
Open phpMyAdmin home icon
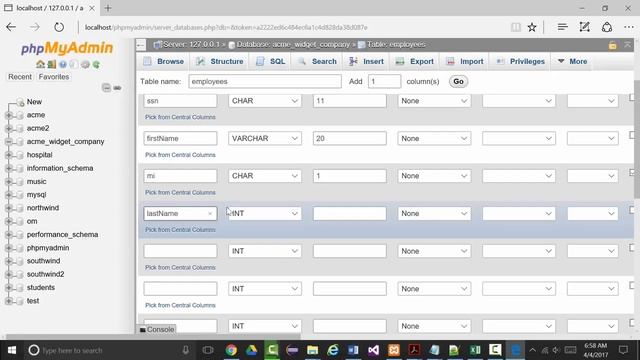point(40,64)
